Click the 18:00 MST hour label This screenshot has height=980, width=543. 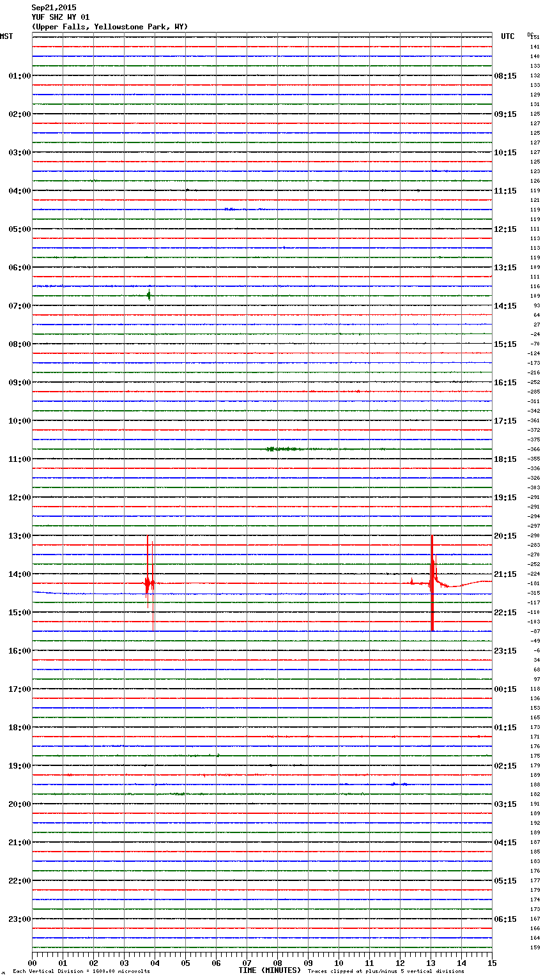(19, 728)
